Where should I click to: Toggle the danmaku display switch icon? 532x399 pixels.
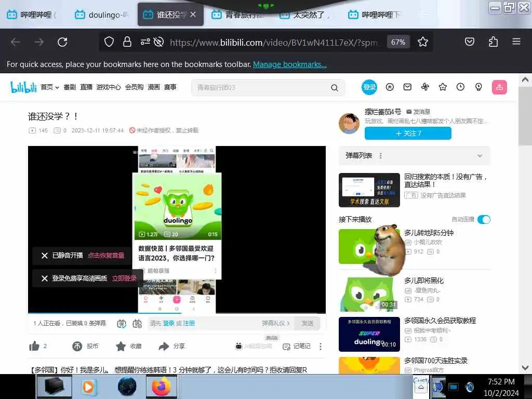[x=122, y=324]
